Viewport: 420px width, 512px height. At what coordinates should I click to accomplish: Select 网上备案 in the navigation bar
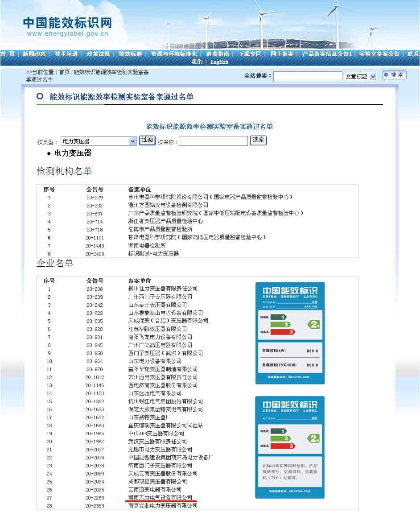click(x=282, y=54)
